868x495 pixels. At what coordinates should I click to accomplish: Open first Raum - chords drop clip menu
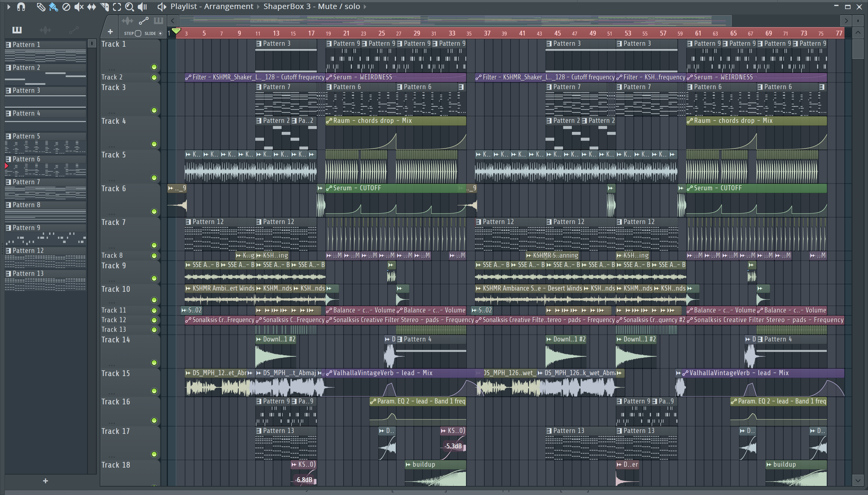329,121
